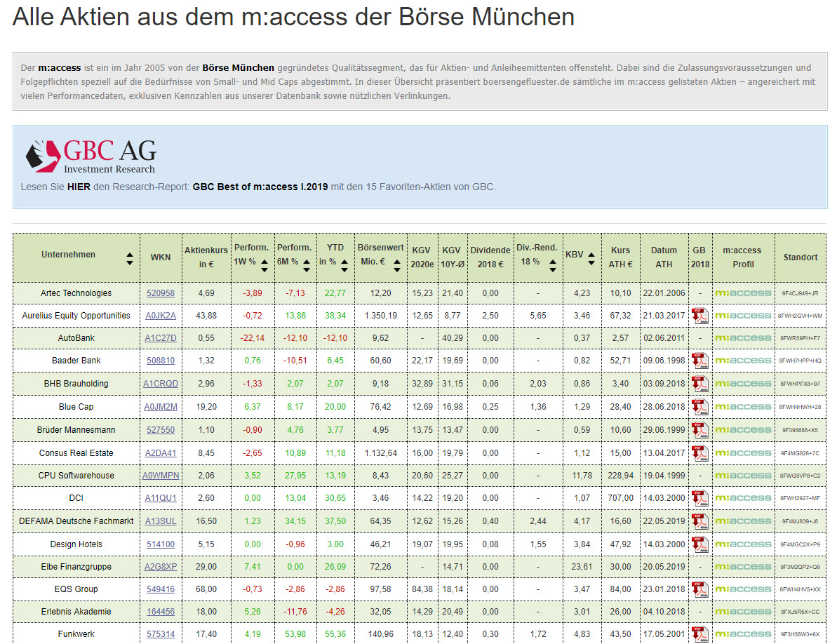Click the 'GBC Best of m:access I.2019' text
837x644 pixels.
click(x=260, y=187)
